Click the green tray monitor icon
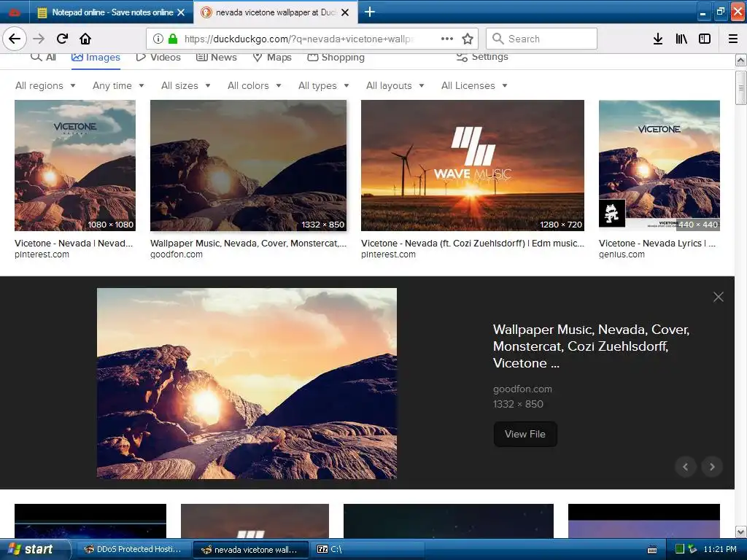The height and width of the screenshot is (560, 747). (680, 549)
